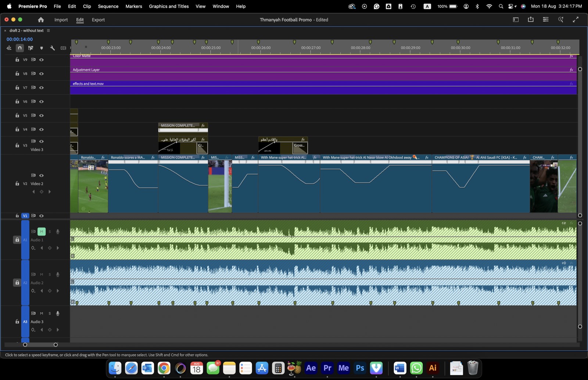Open the draft 2 sequence panel menu
The height and width of the screenshot is (380, 588).
click(48, 31)
